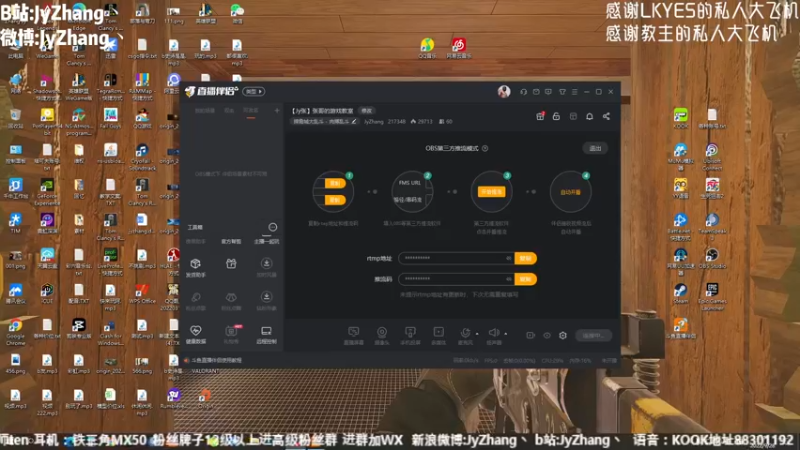Image resolution: width=800 pixels, height=450 pixels.
Task: Click the 修改 button next to room title
Action: [x=366, y=111]
